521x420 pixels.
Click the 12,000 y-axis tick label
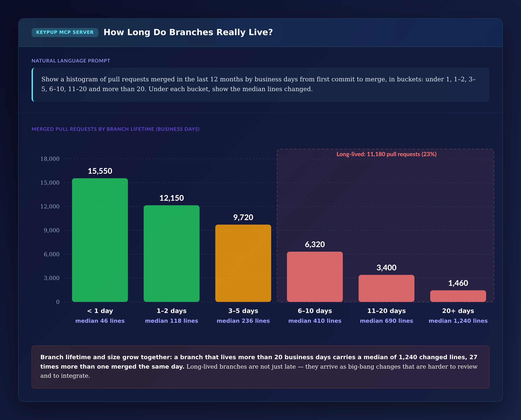(x=50, y=207)
